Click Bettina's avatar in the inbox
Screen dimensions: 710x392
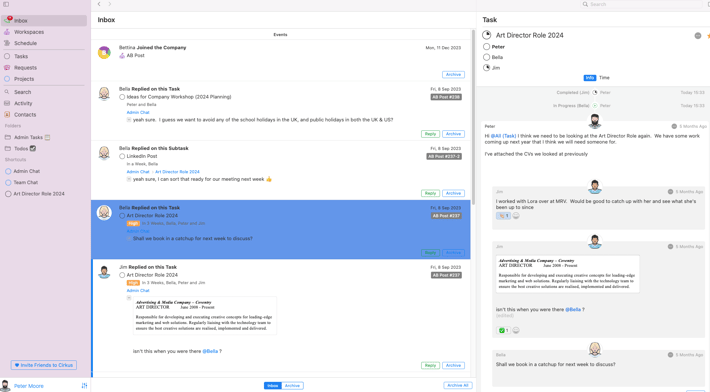coord(104,53)
